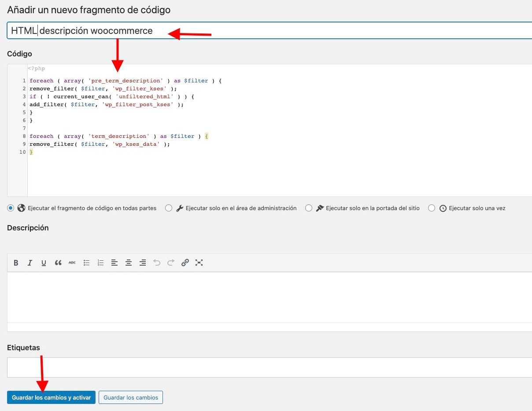Toggle fullscreen mode of description editor
Viewport: 532px width, 411px height.
(199, 263)
